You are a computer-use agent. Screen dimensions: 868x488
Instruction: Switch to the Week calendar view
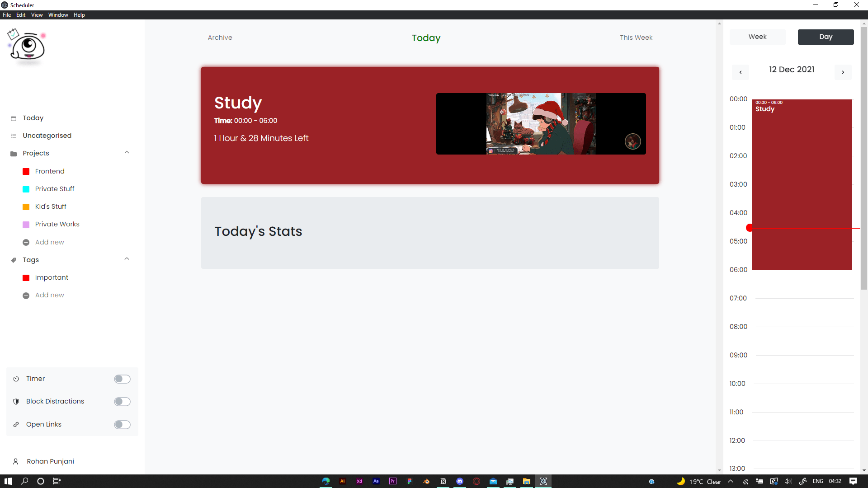[x=757, y=37]
